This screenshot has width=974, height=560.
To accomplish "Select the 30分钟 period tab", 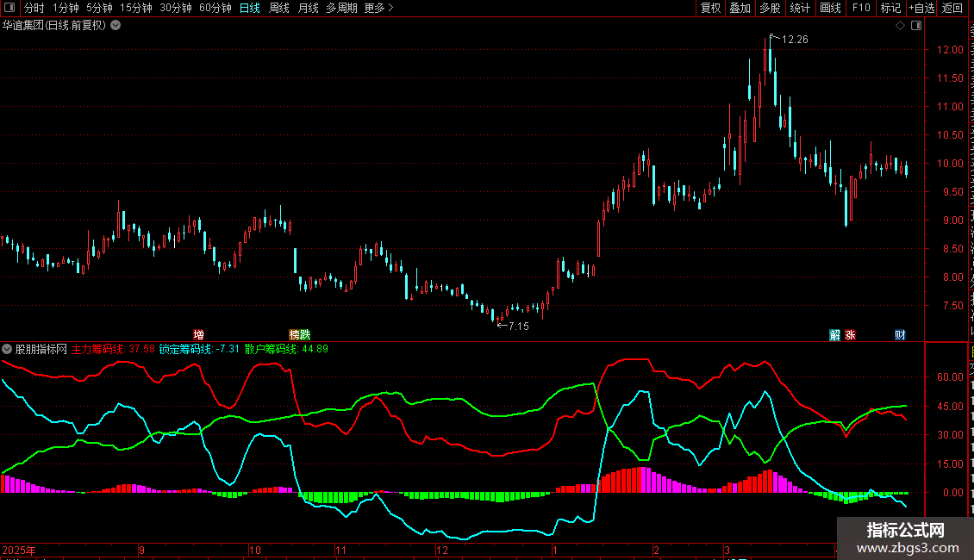I will coord(176,8).
